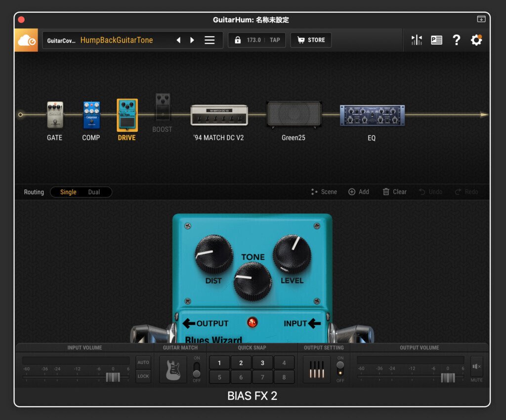Click signal chain output arrow
The image size is (506, 420).
tap(484, 115)
